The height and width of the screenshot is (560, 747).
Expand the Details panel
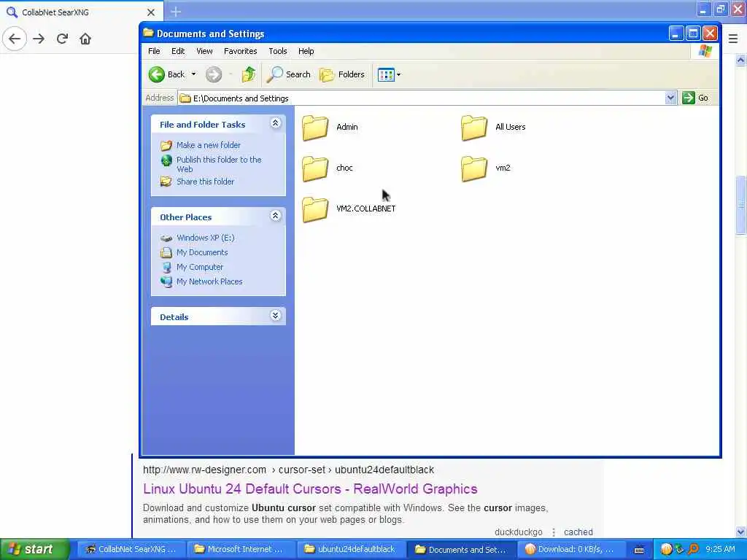click(x=275, y=316)
